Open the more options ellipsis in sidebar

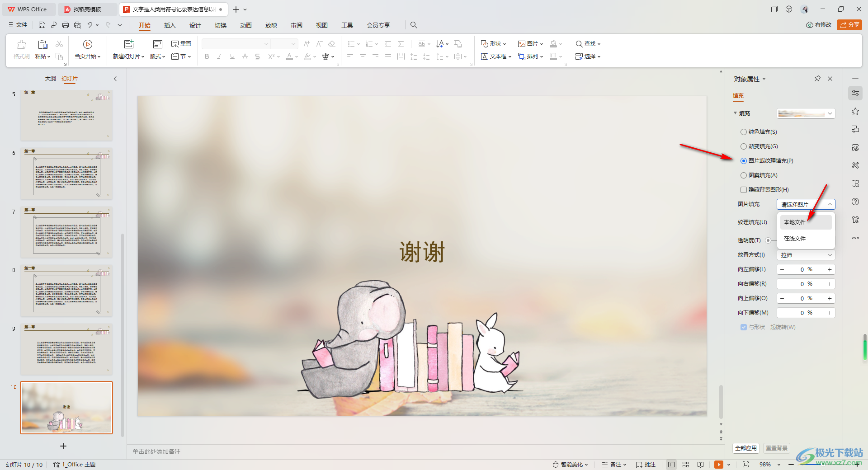click(x=855, y=238)
